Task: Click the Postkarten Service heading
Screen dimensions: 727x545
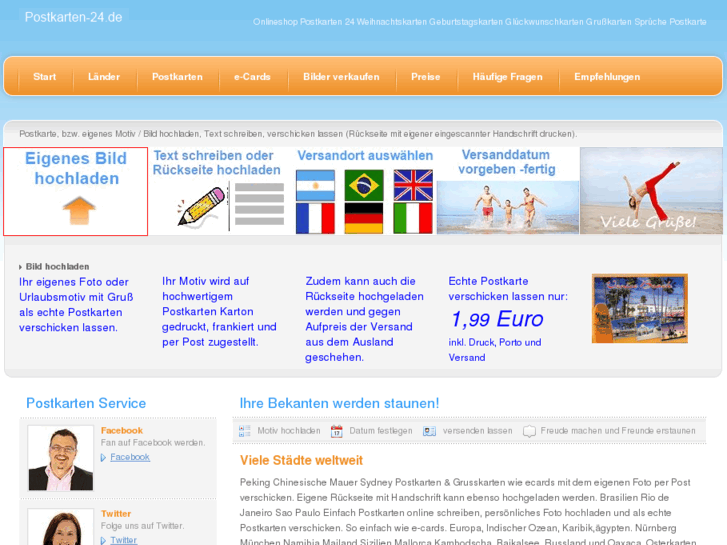Action: pos(86,403)
